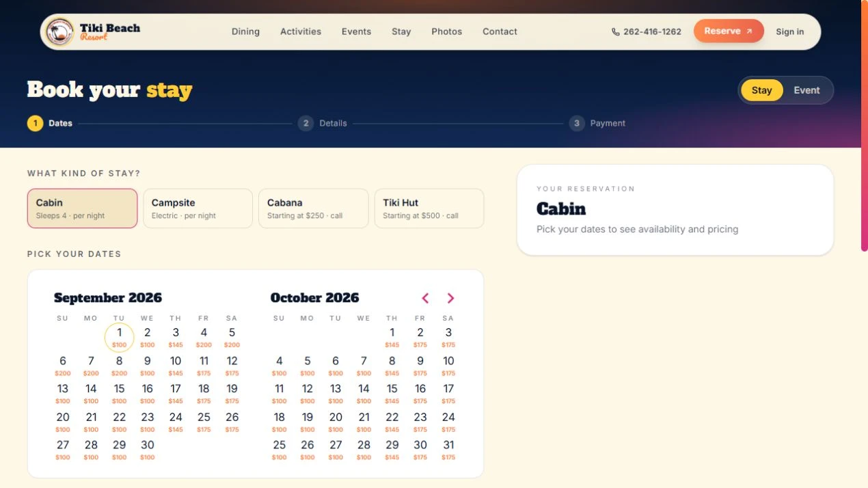Call the 262-416-1262 phone link
Screen dimensions: 868x488
[x=647, y=31]
